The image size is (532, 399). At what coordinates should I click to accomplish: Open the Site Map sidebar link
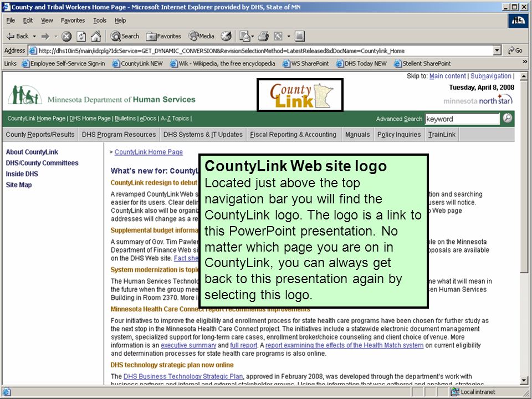pyautogui.click(x=19, y=185)
